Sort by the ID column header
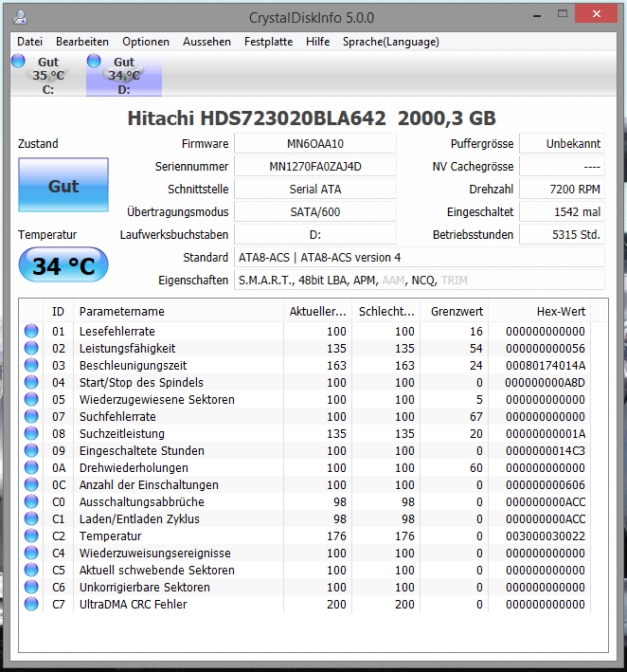Screen dimensions: 627x672 coord(58,311)
